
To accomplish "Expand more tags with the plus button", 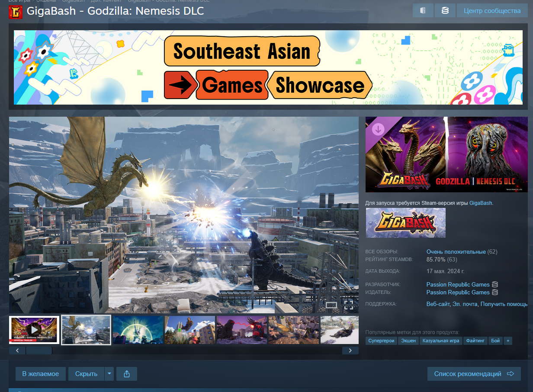I will pos(507,341).
